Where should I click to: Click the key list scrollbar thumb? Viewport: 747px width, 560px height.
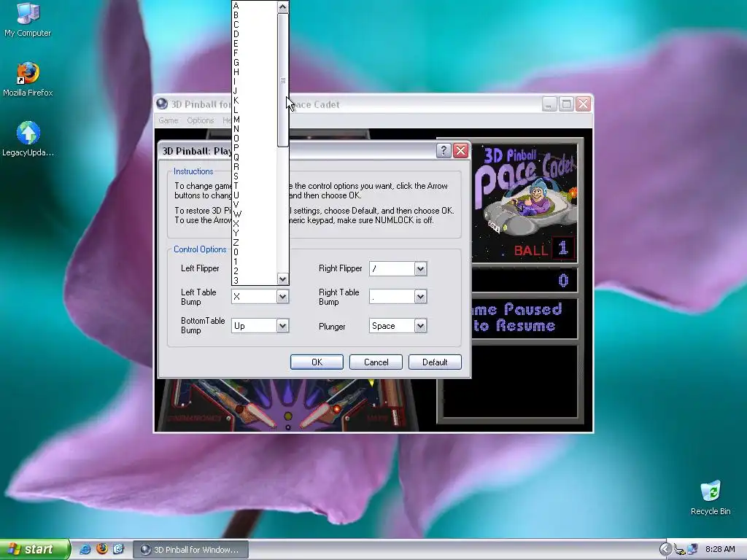coord(282,80)
